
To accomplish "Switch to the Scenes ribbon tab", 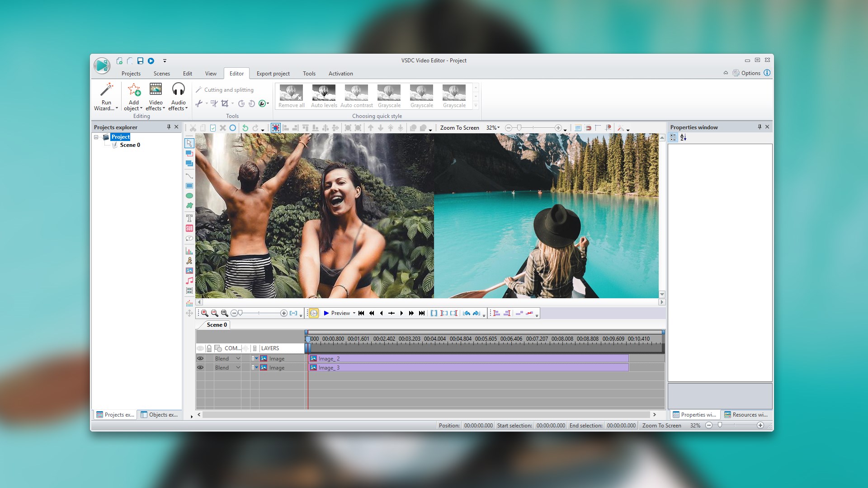I will (161, 74).
